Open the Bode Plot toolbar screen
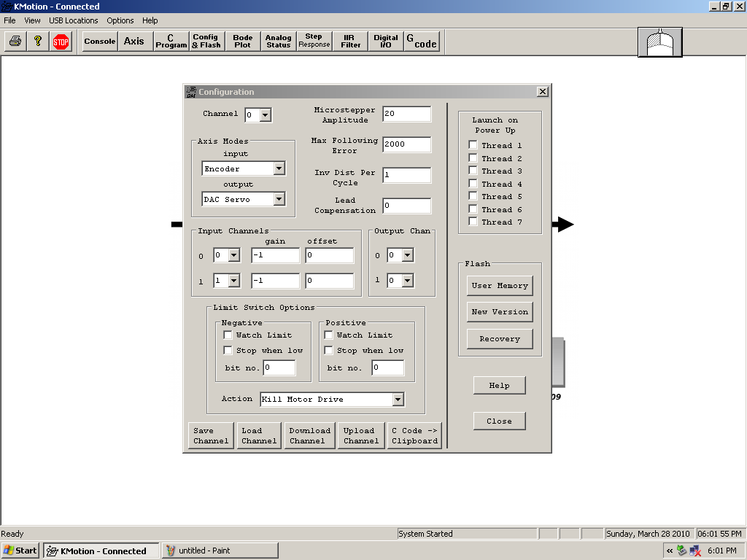Image resolution: width=747 pixels, height=560 pixels. coord(243,42)
